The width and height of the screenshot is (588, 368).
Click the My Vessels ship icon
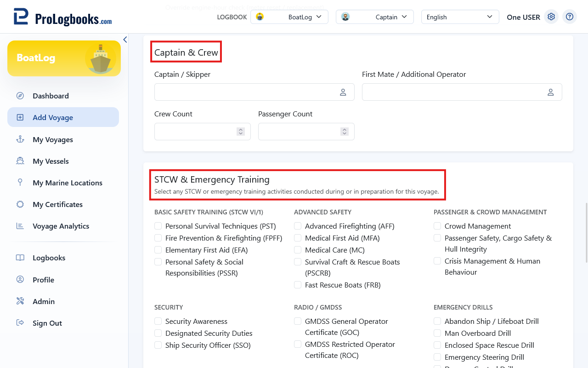[20, 161]
